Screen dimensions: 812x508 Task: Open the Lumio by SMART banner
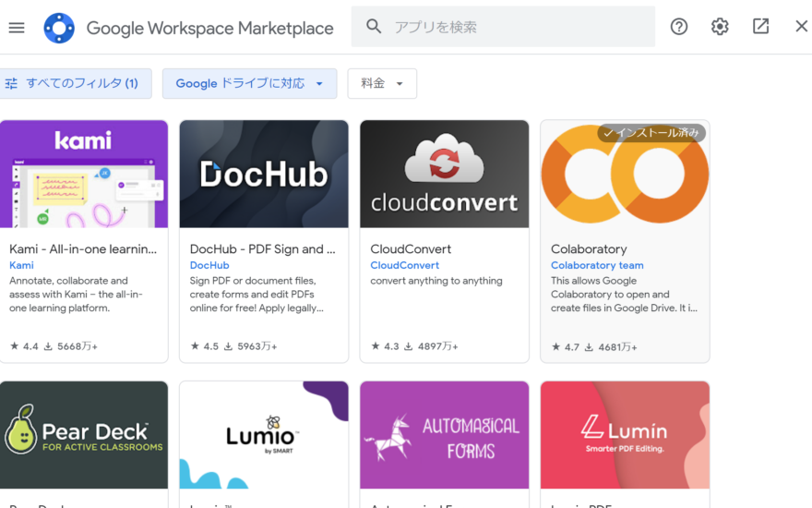pyautogui.click(x=264, y=435)
